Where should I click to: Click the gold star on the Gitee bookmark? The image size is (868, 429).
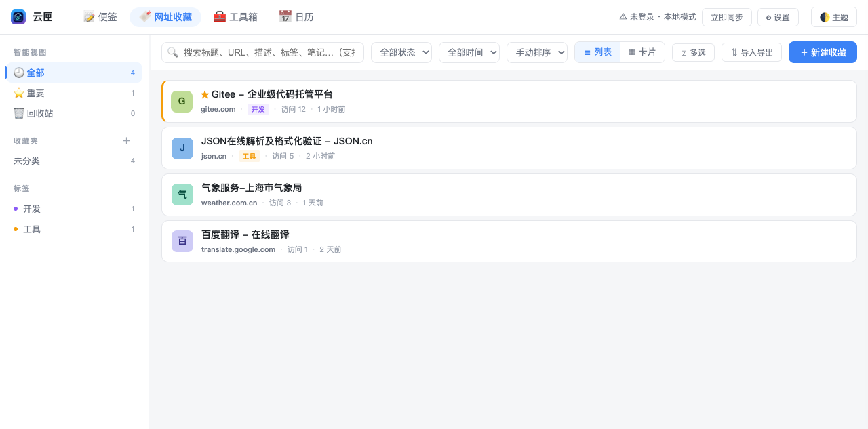pos(205,95)
